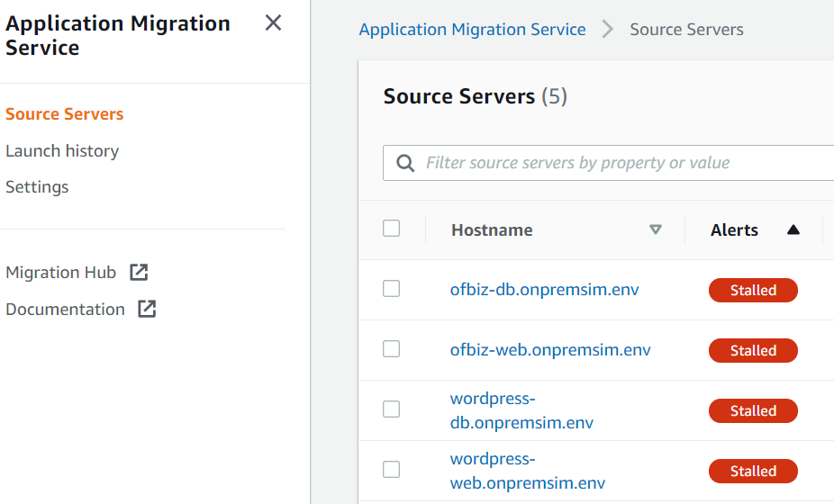The height and width of the screenshot is (504, 834).
Task: Go to Application Migration Service breadcrumb
Action: coord(472,29)
